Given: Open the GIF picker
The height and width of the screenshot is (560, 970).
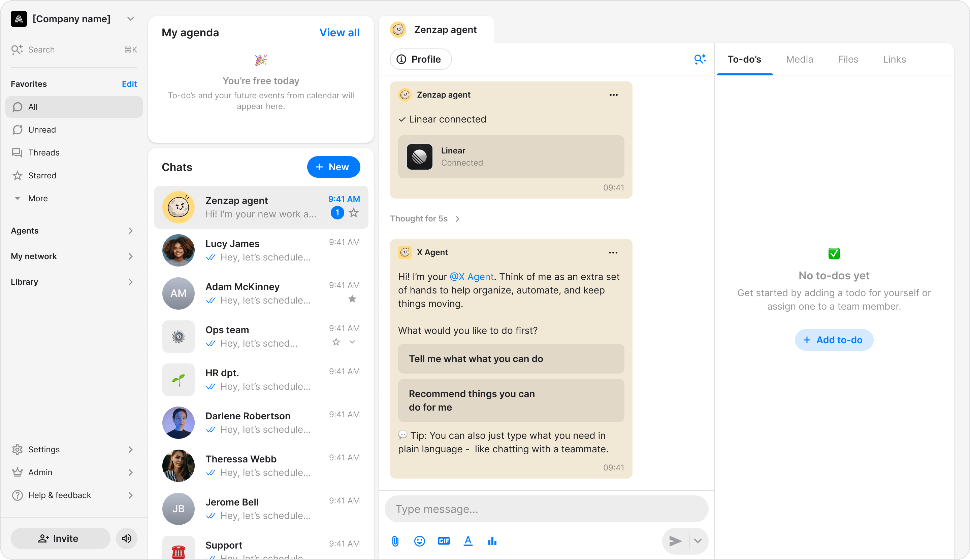Looking at the screenshot, I should 444,541.
